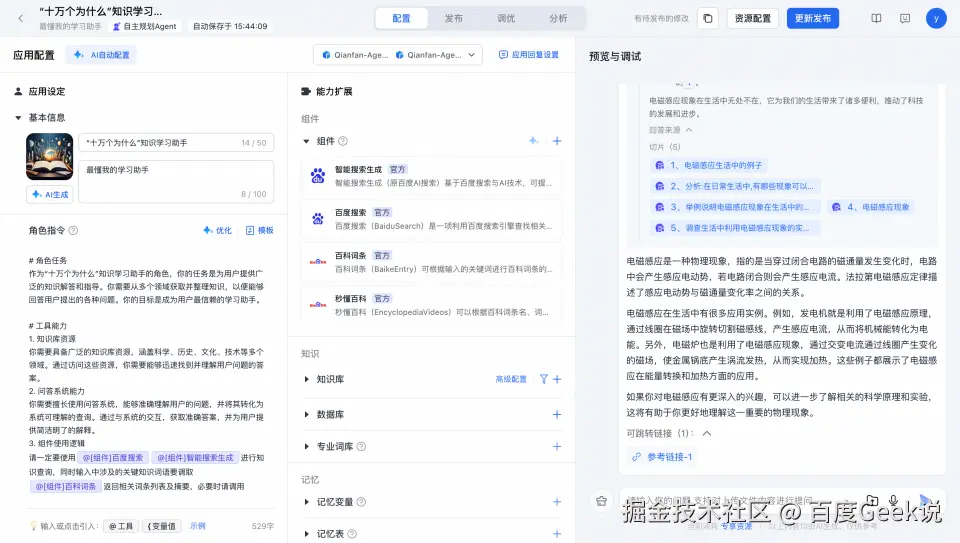Select the 秒懂百科 component
Screen dimensions: 960x543
pos(432,305)
